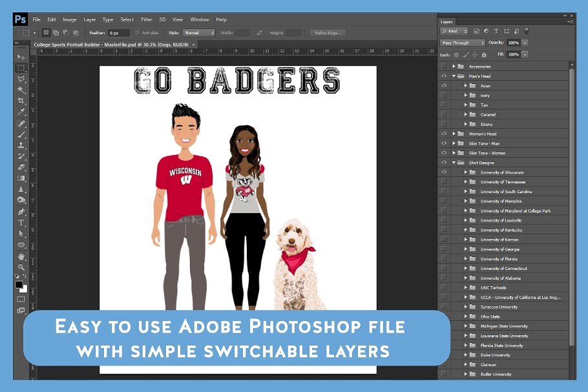Select the Zoom tool in toolbar
This screenshot has width=588, height=392.
(21, 267)
